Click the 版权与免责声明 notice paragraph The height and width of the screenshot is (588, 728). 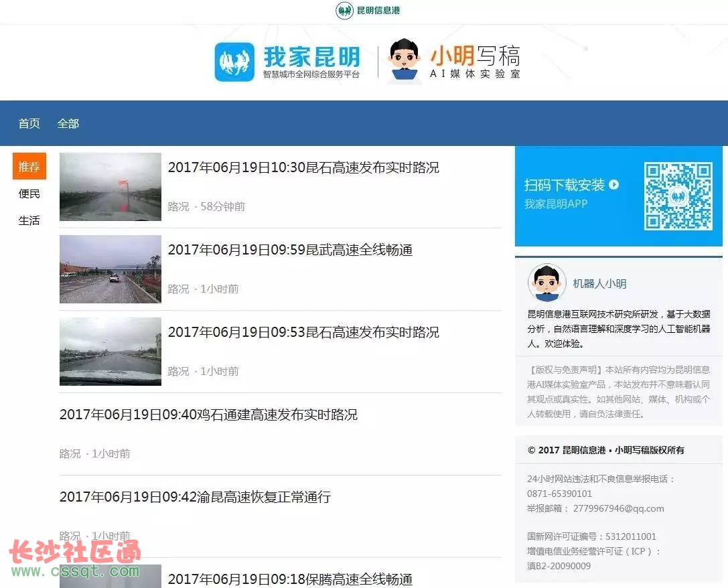[x=618, y=392]
